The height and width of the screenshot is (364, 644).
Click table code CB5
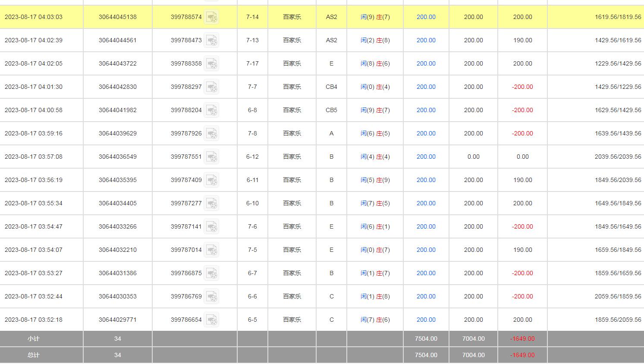click(x=331, y=110)
